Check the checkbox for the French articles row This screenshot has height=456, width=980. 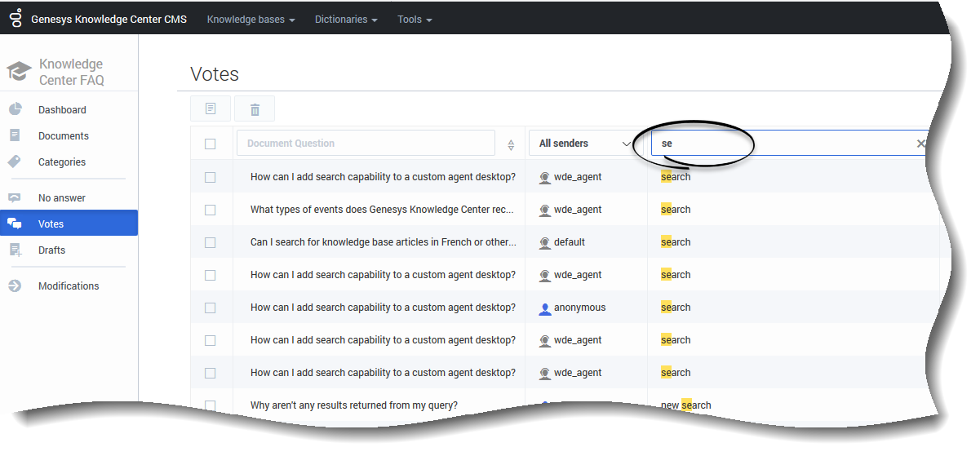click(211, 242)
